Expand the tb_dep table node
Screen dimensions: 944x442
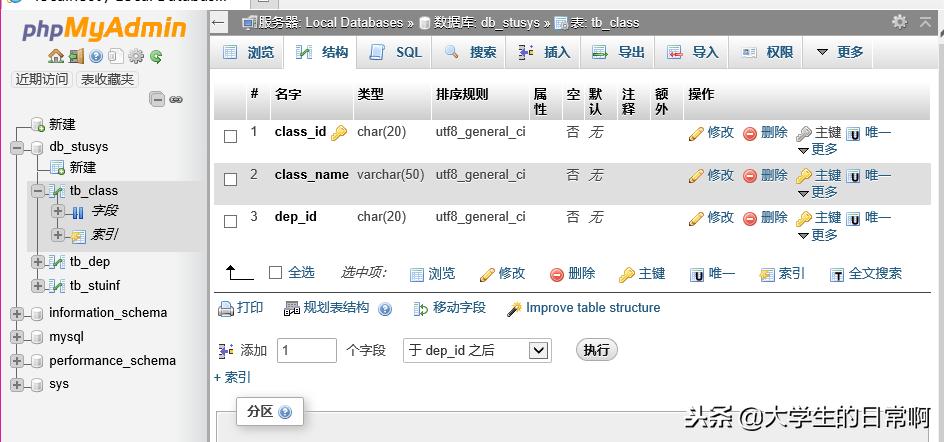[x=39, y=262]
